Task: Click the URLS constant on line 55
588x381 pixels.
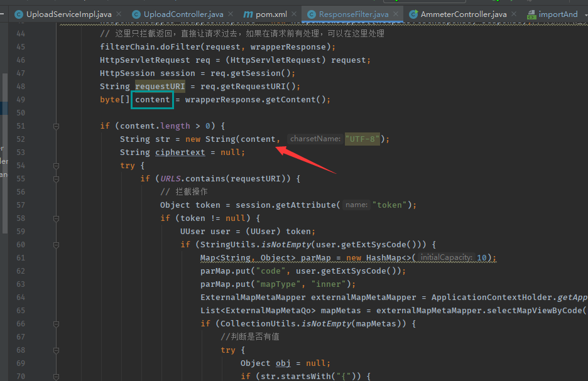Action: click(170, 179)
